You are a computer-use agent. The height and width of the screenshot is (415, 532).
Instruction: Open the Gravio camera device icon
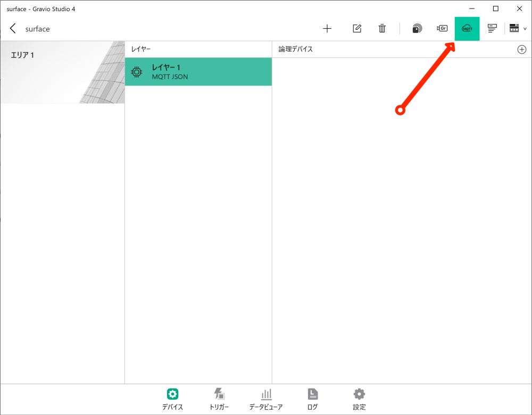(x=442, y=28)
